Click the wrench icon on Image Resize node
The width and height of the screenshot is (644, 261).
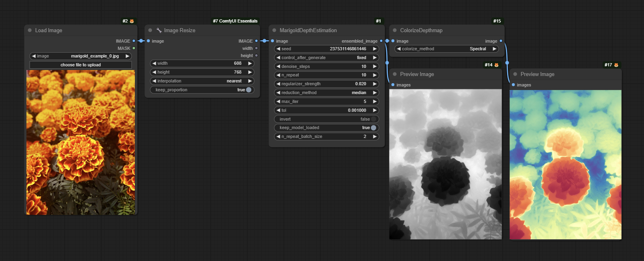159,30
